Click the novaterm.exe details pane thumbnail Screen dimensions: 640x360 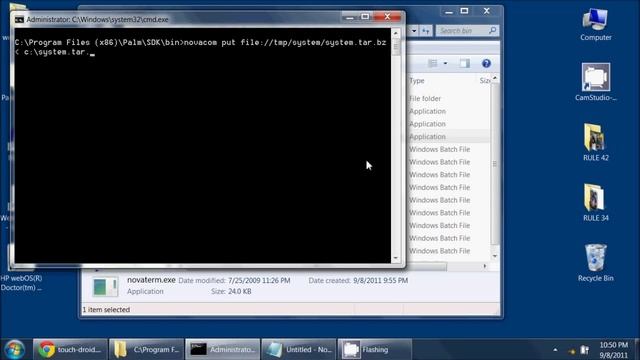pos(105,286)
